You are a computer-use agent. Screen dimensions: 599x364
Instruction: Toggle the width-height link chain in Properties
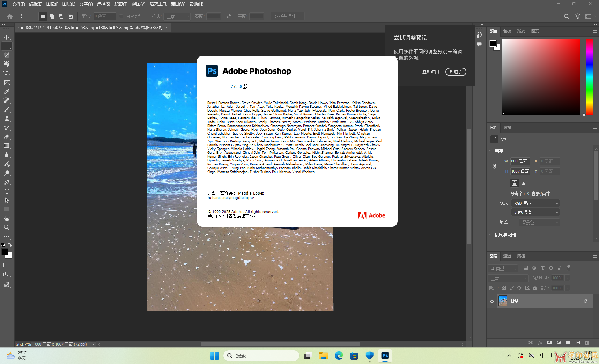(495, 166)
